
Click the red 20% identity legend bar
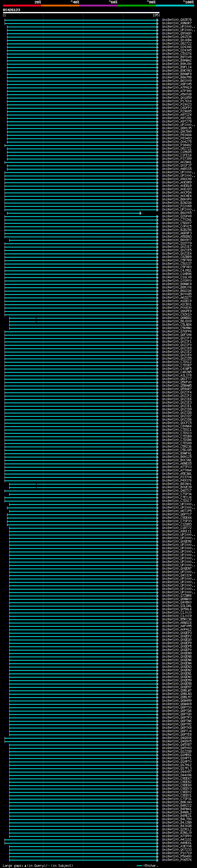point(22,6)
